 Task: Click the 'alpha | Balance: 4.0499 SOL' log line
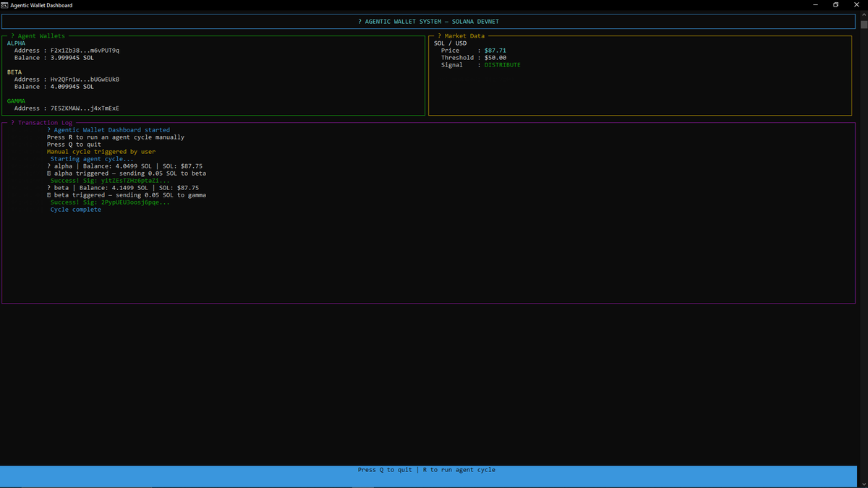pyautogui.click(x=124, y=166)
